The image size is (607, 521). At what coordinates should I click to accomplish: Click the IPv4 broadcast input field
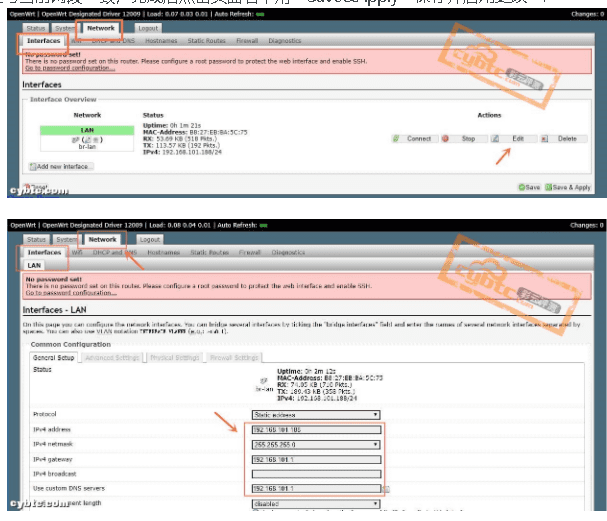click(317, 474)
